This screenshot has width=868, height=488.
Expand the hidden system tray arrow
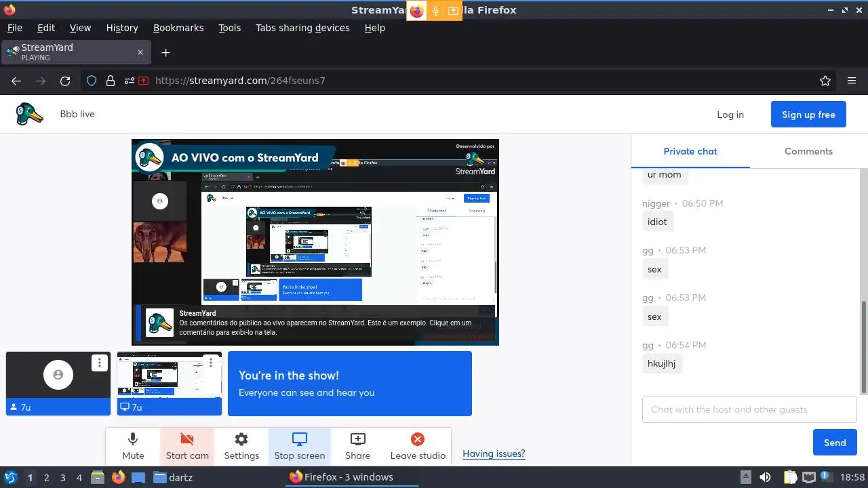pyautogui.click(x=745, y=477)
